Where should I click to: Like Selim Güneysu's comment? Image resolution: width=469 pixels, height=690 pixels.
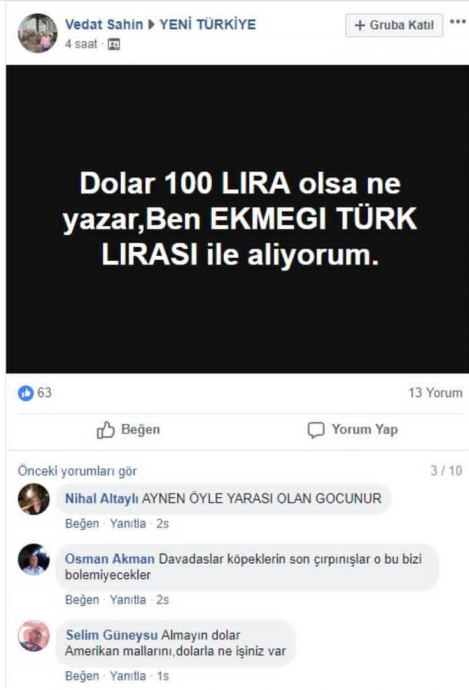point(82,676)
